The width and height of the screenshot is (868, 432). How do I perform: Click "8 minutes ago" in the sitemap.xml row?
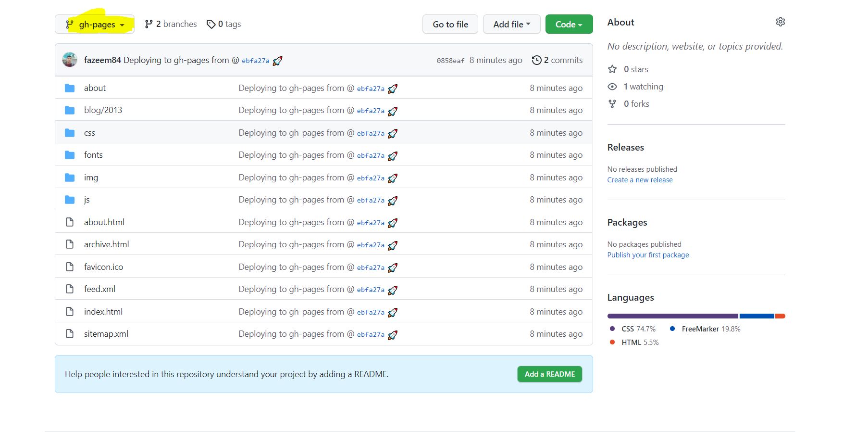[x=556, y=334]
